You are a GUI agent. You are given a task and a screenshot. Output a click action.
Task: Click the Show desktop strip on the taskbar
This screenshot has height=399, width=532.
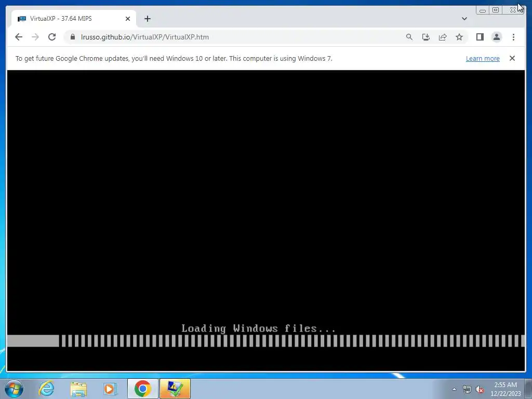point(528,389)
